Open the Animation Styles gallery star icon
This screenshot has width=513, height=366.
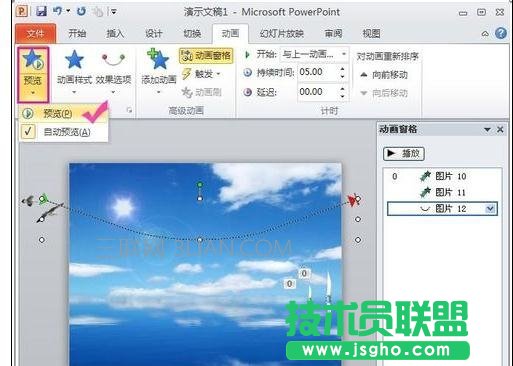(74, 60)
